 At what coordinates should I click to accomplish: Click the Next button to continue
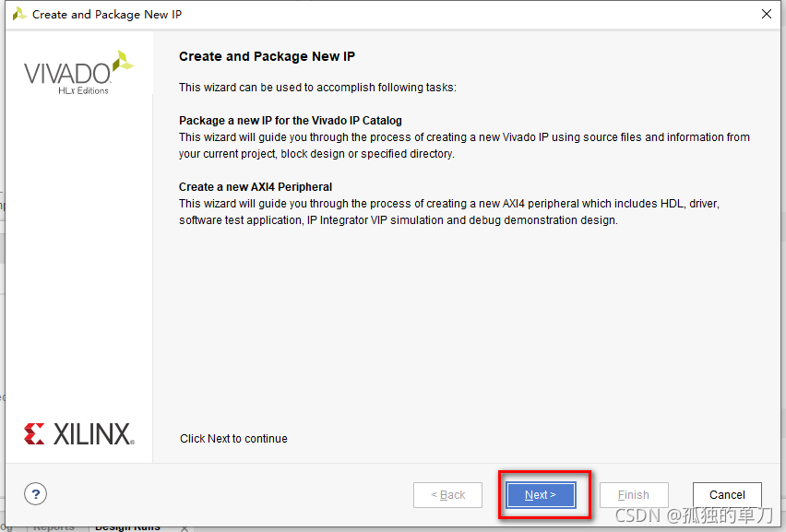[x=540, y=495]
